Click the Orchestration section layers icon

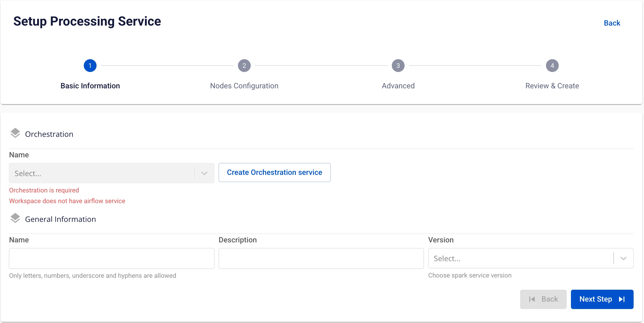tap(15, 133)
